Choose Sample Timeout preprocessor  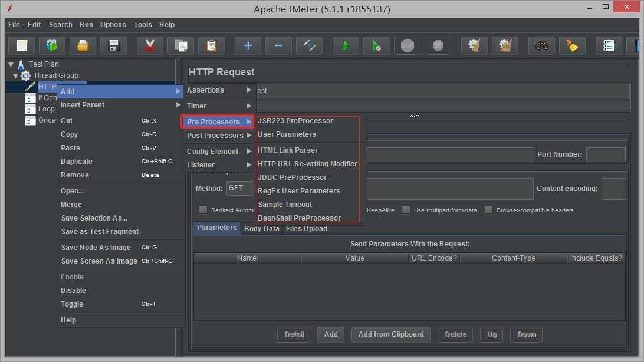tap(285, 205)
